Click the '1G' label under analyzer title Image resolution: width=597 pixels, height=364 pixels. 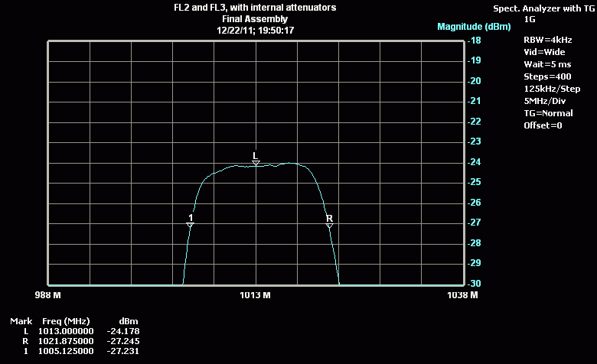(x=530, y=19)
